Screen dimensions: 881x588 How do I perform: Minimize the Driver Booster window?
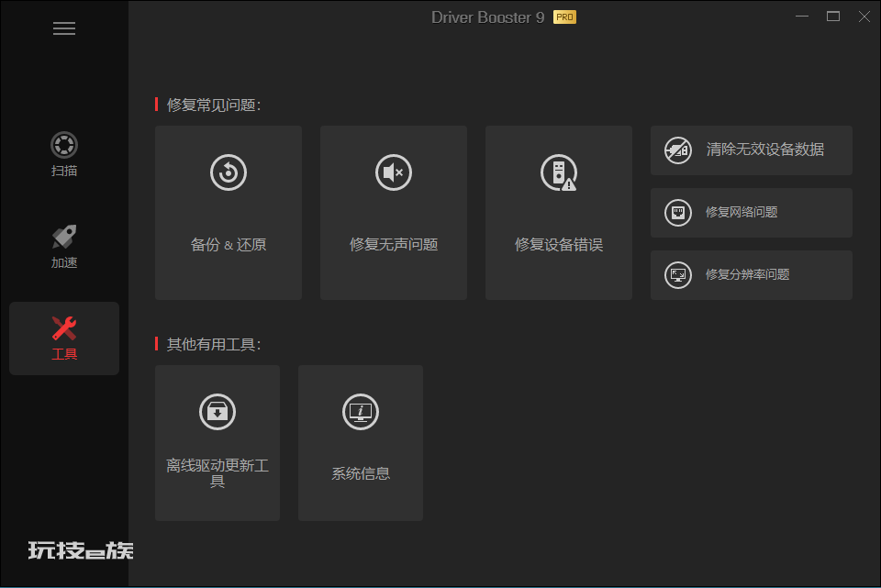802,17
